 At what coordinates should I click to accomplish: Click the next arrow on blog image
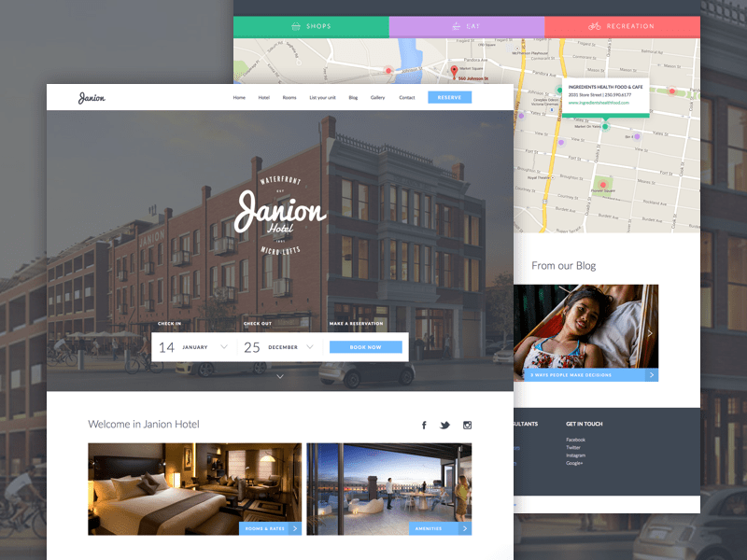[650, 333]
